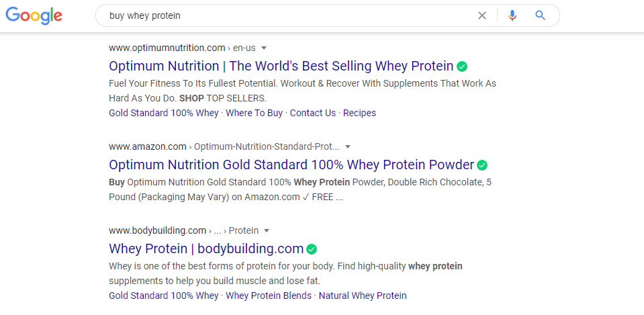This screenshot has width=644, height=315.
Task: Focus the search field containing buy whey protein
Action: (x=287, y=15)
